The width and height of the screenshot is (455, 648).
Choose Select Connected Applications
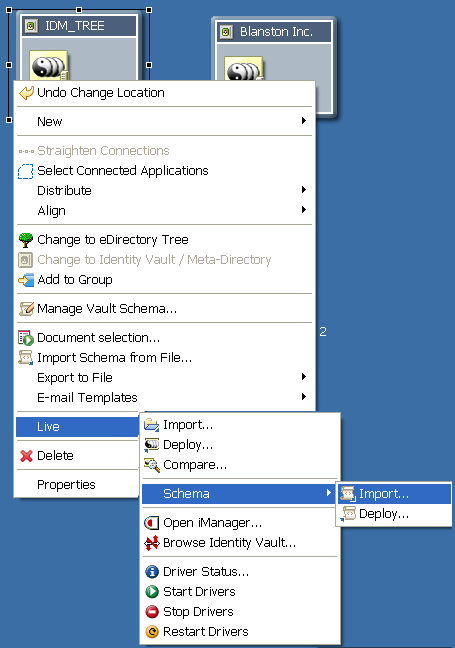[164, 171]
